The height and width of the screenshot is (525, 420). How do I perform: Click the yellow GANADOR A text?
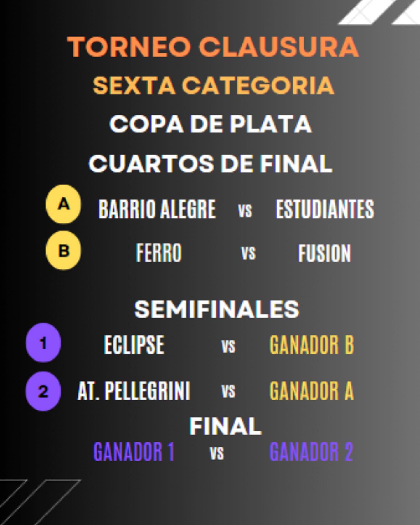pyautogui.click(x=311, y=391)
